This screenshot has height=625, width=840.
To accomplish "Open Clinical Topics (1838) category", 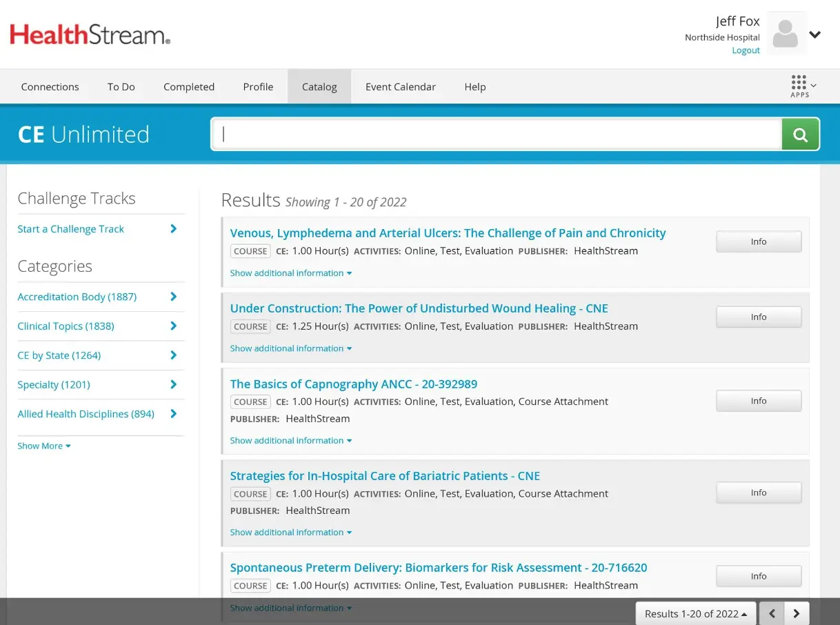I will [x=66, y=326].
